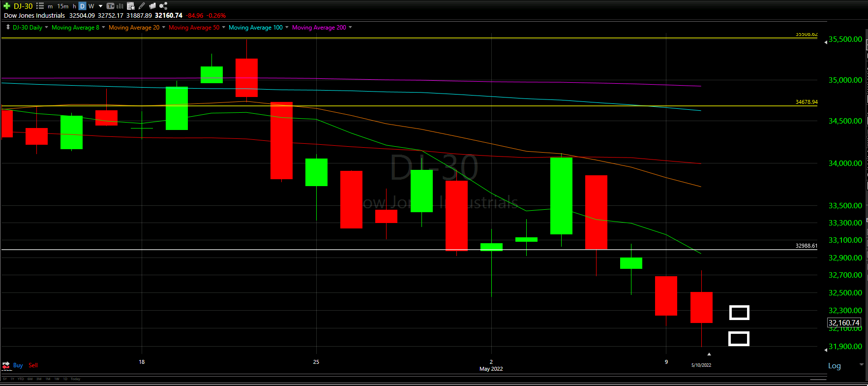
Task: Expand the Moving Average 20 dropdown
Action: tap(164, 27)
